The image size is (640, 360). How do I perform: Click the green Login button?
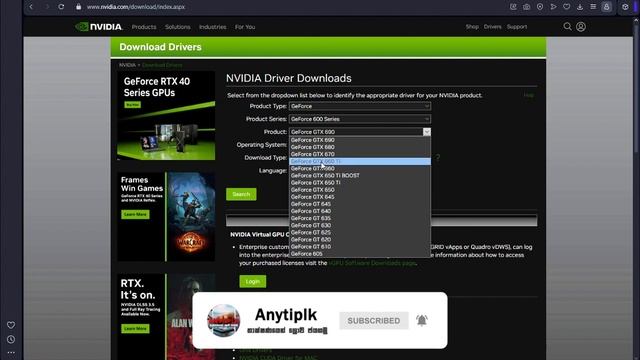pos(253,281)
